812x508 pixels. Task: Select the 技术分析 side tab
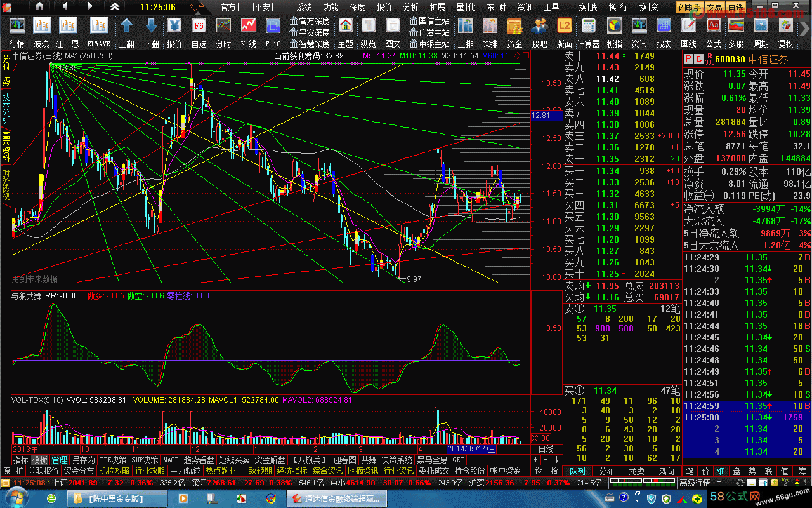tap(6, 109)
